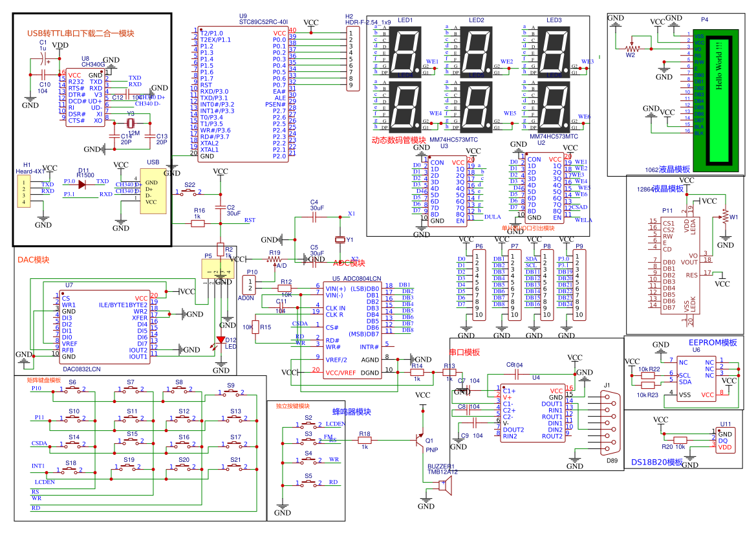Click the H1 Heard-4X1 header block

click(x=23, y=191)
